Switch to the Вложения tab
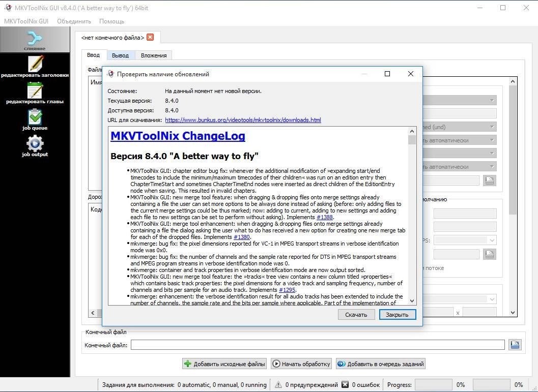 point(154,55)
